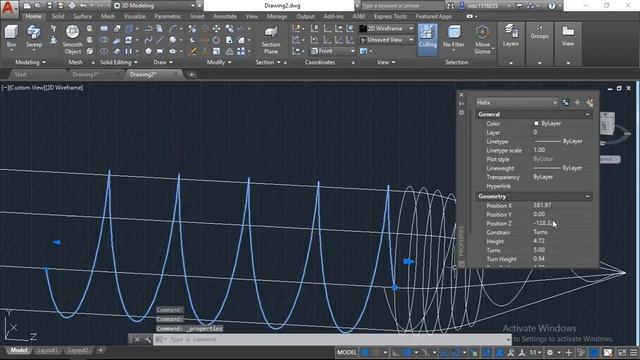640x360 pixels.
Task: Click the Help question mark icon
Action: click(x=552, y=6)
